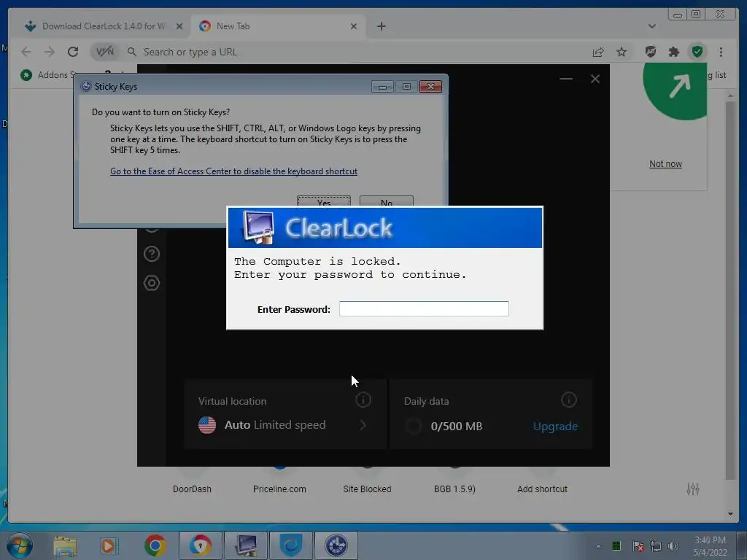Open the Windows Start menu
Image resolution: width=747 pixels, height=560 pixels.
pyautogui.click(x=20, y=545)
